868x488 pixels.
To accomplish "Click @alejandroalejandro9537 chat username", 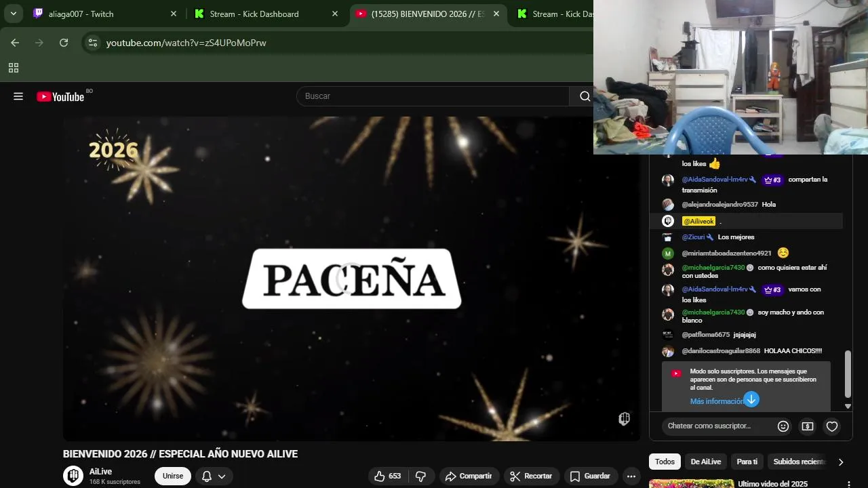I will (x=719, y=205).
